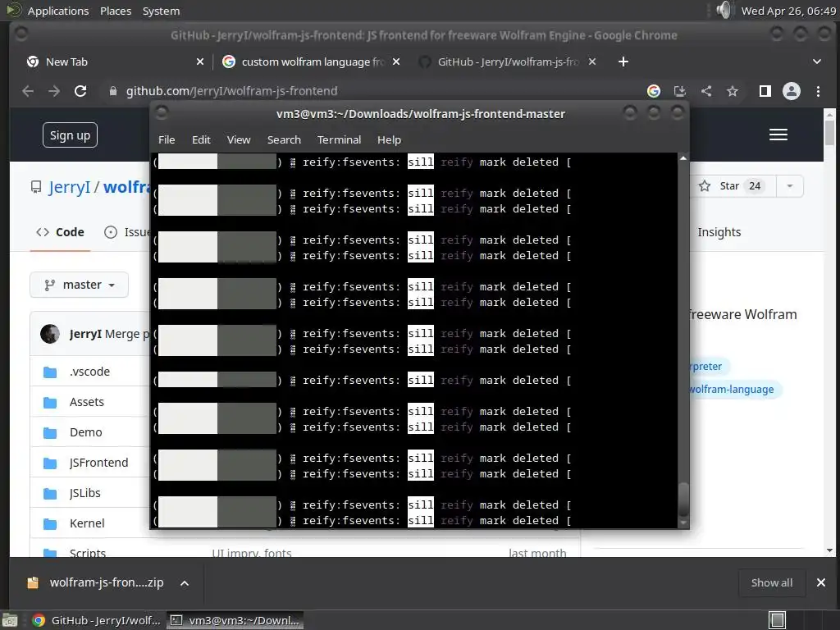Click the Code tab angle-bracket icon
The image size is (840, 630).
click(x=43, y=232)
